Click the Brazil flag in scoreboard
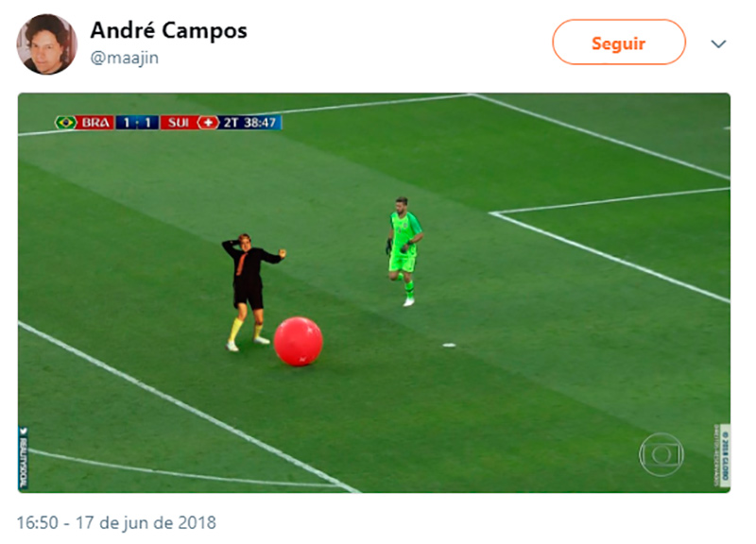 65,123
